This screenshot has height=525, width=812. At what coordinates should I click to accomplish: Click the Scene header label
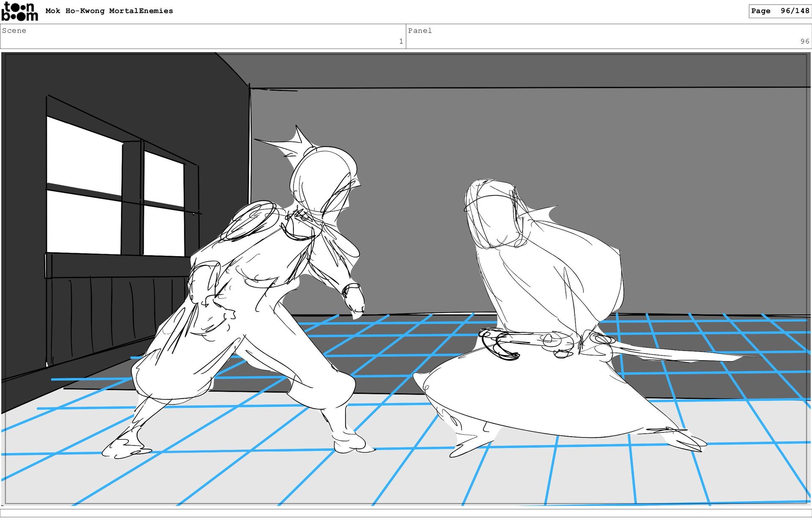14,30
